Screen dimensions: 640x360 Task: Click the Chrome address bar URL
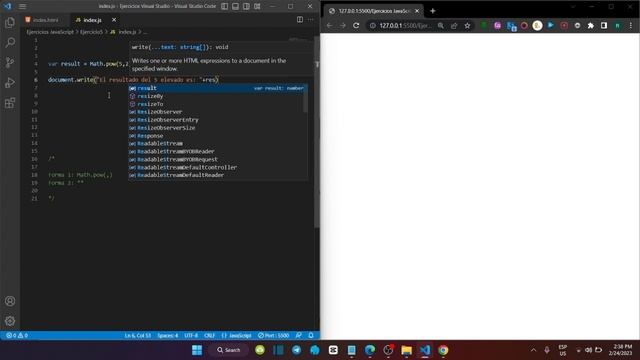(405, 25)
